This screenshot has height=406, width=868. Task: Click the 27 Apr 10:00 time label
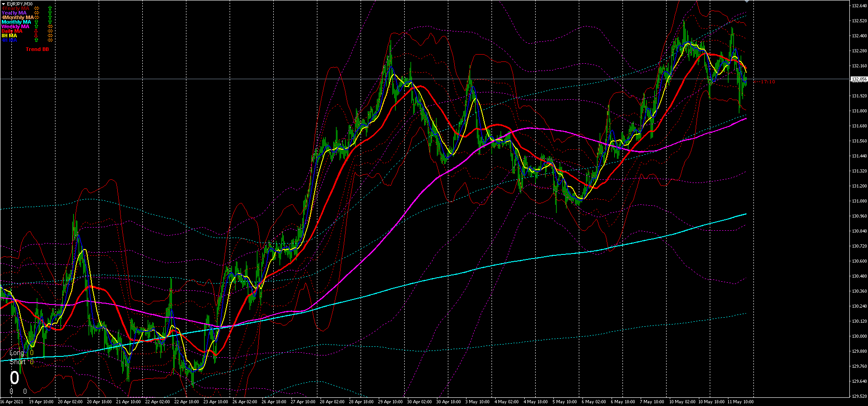tap(303, 402)
